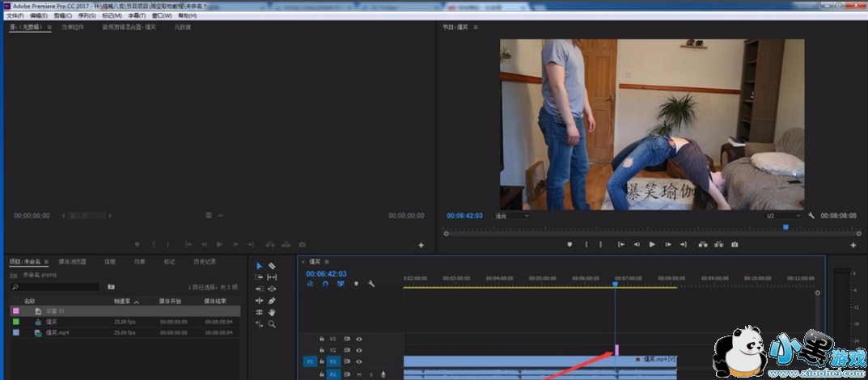The height and width of the screenshot is (380, 868).
Task: Mute audio track A1 with M button
Action: (x=359, y=374)
